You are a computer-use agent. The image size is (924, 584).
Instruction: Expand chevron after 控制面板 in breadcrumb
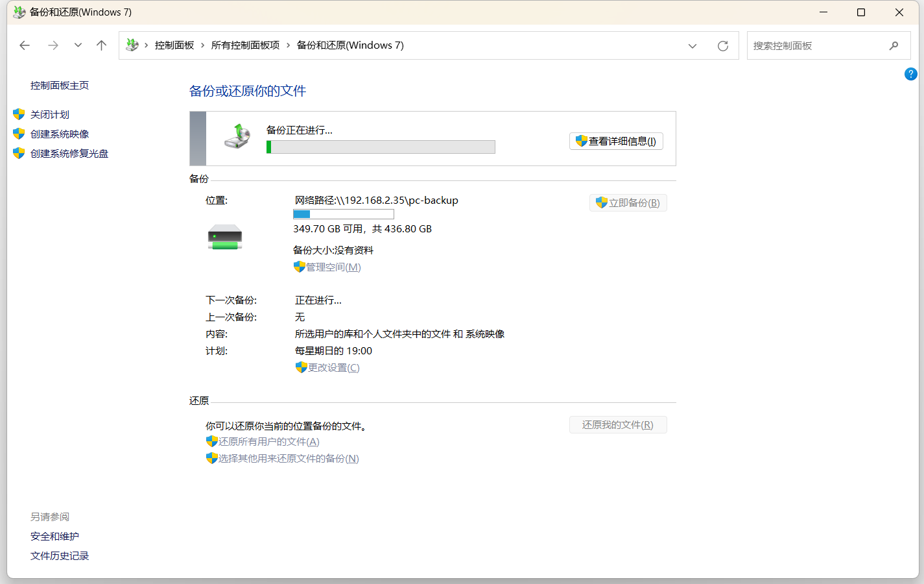(203, 45)
